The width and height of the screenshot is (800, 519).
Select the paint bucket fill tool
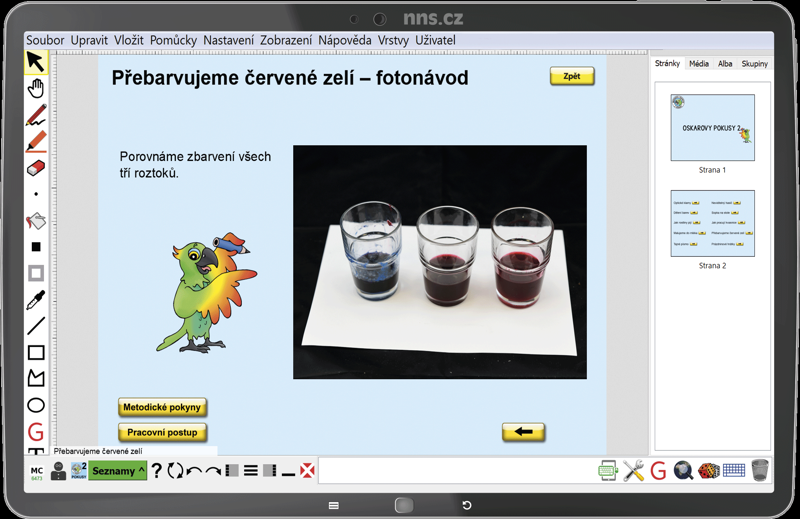36,221
